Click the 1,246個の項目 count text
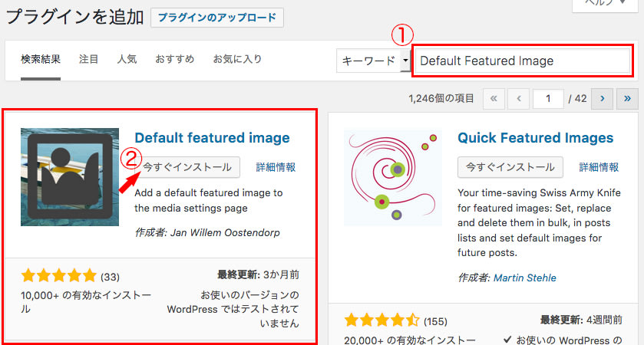The image size is (644, 345). [441, 98]
